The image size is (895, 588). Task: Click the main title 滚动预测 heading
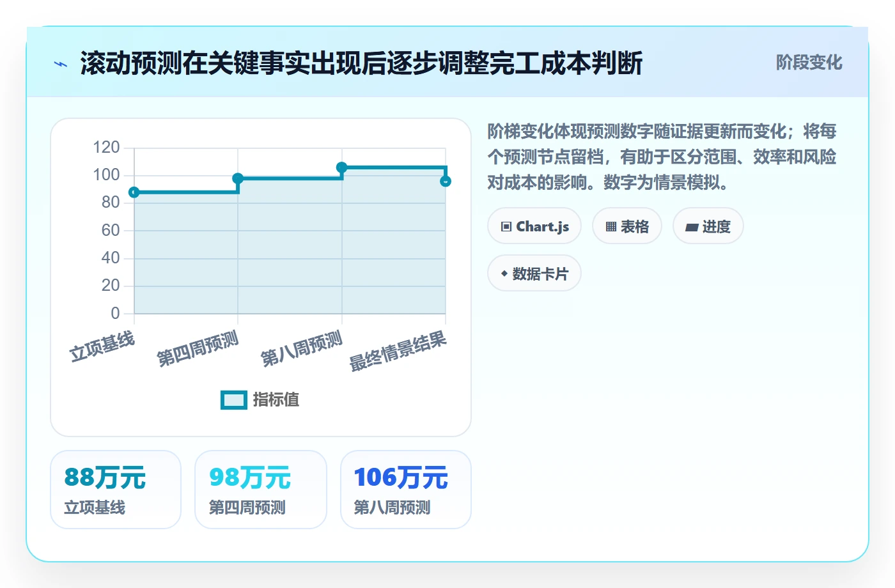click(x=361, y=63)
